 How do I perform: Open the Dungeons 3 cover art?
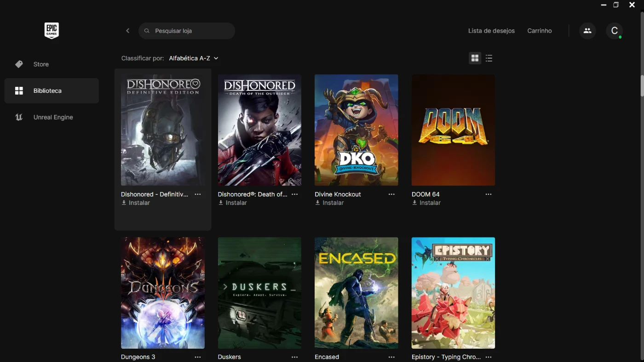point(163,293)
